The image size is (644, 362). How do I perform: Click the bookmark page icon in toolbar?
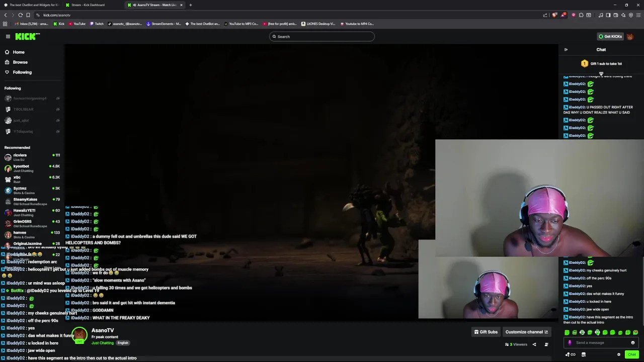coord(28,15)
